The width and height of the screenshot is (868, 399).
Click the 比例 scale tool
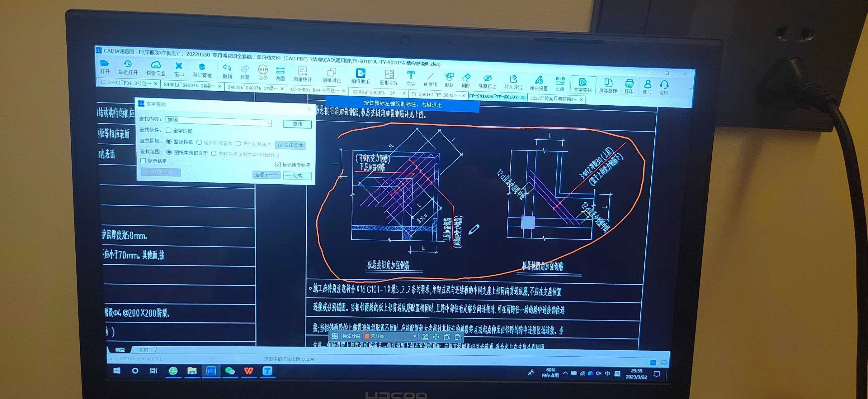point(560,84)
